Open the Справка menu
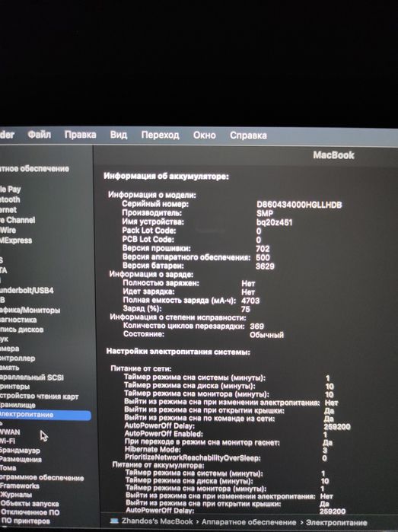Viewport: 398px width, 532px height. (x=248, y=135)
